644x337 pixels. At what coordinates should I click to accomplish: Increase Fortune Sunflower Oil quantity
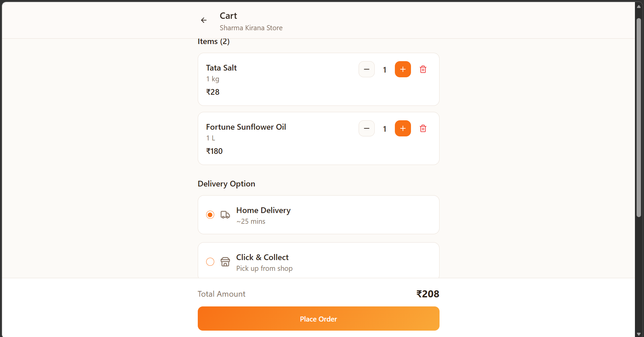tap(403, 128)
